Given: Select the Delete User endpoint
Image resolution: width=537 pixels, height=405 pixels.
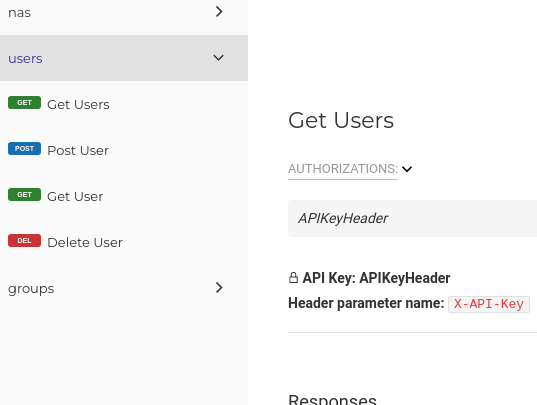Looking at the screenshot, I should (x=85, y=243).
